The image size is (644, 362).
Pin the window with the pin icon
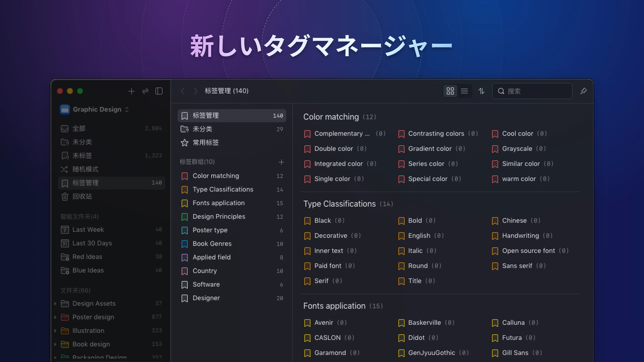pos(583,91)
